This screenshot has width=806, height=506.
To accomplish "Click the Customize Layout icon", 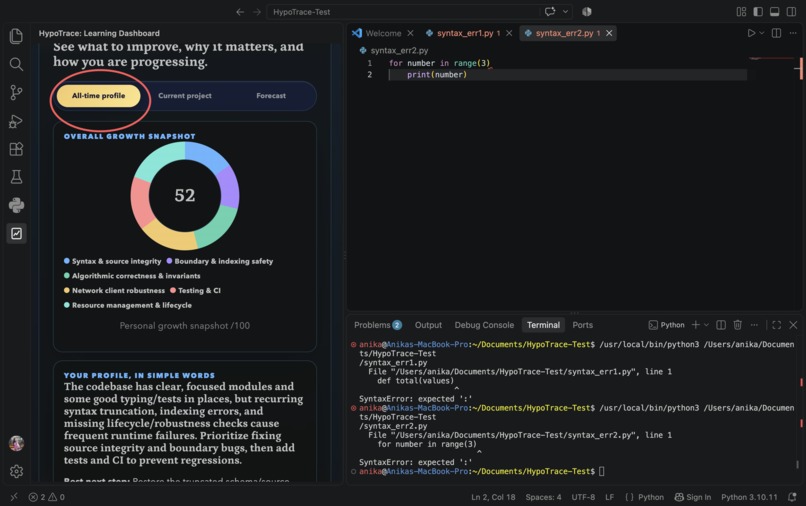I will point(741,11).
